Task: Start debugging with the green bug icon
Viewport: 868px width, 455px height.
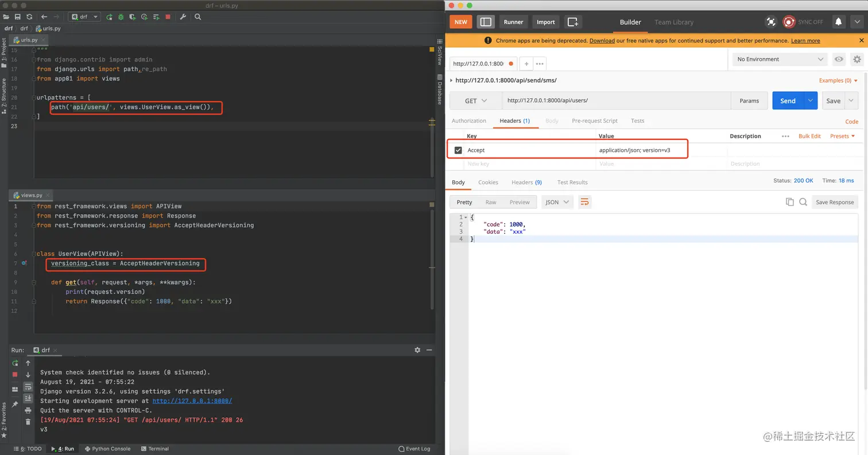Action: pos(121,17)
